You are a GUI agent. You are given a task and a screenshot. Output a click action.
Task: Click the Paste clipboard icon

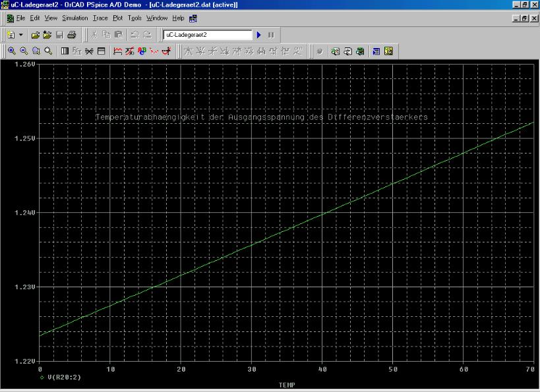[119, 35]
